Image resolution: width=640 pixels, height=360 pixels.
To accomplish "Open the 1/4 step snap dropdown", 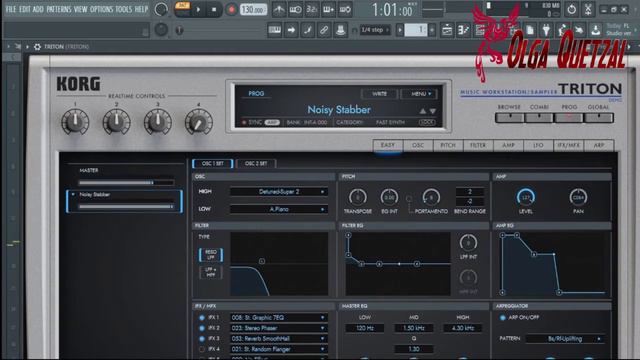I will click(375, 30).
